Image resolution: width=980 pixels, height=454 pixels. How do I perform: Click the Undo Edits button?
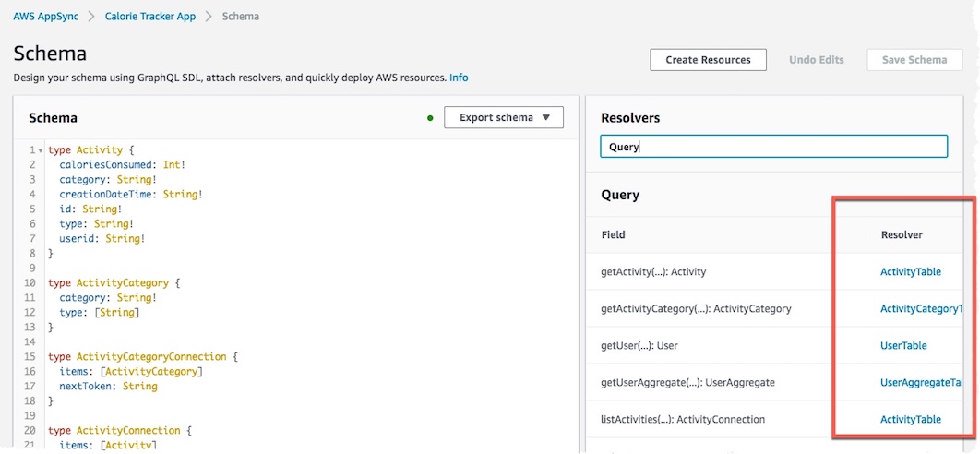[x=817, y=60]
